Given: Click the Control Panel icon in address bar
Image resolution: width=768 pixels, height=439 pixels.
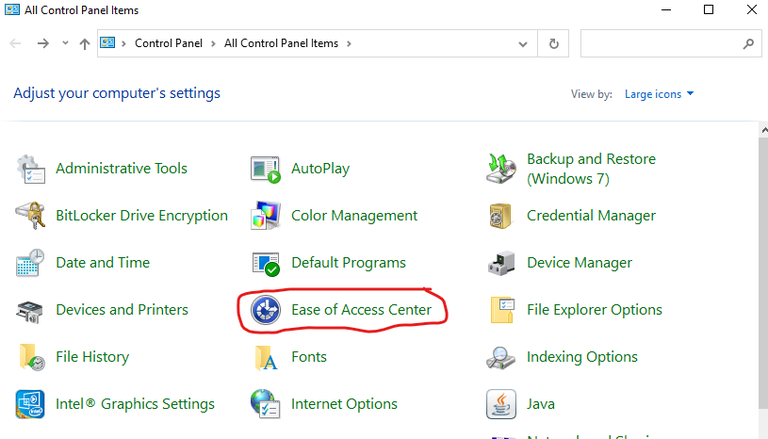Looking at the screenshot, I should pyautogui.click(x=108, y=43).
